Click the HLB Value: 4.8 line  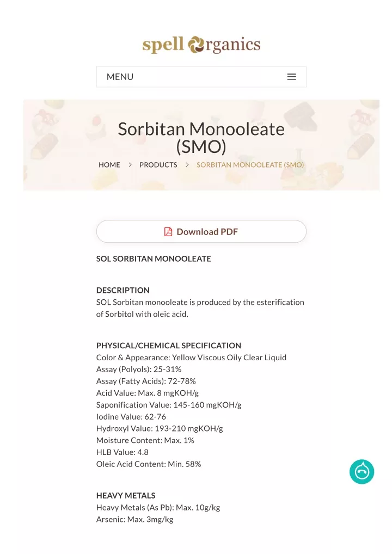pos(122,452)
